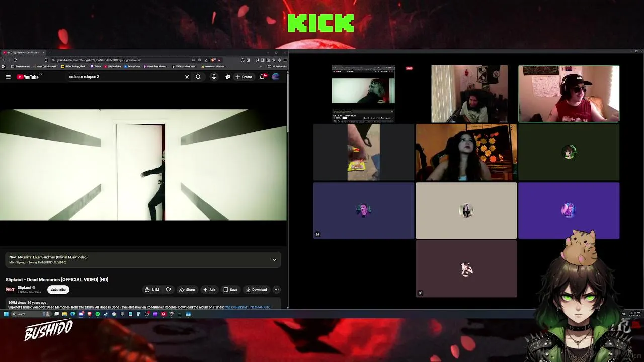Open the iTunes link in description
This screenshot has width=644, height=362.
247,307
